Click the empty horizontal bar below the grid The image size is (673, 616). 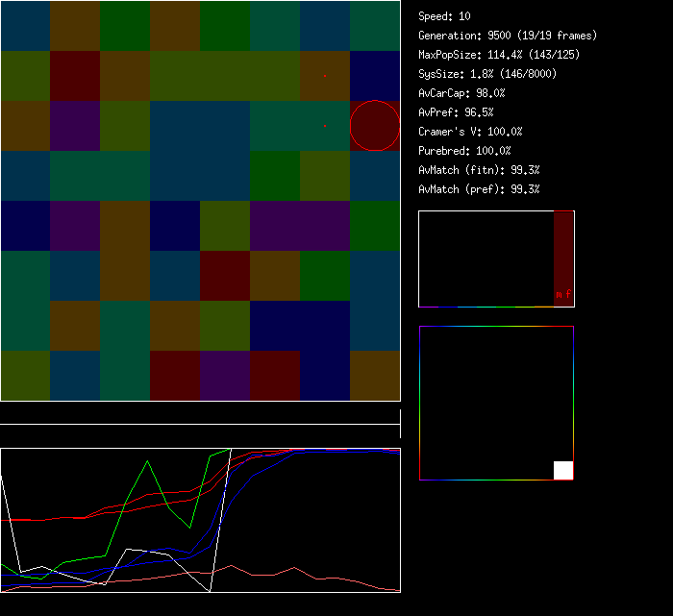(200, 414)
